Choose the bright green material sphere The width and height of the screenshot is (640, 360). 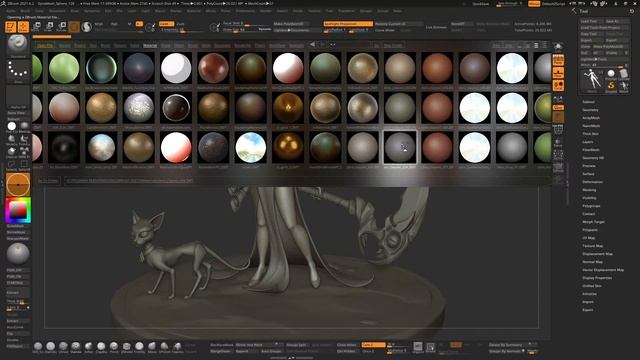point(64,68)
